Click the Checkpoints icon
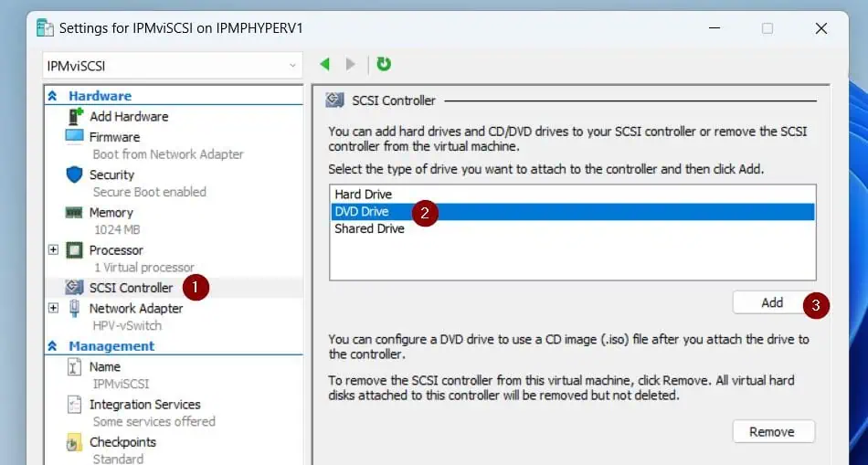868x465 pixels. pos(74,442)
